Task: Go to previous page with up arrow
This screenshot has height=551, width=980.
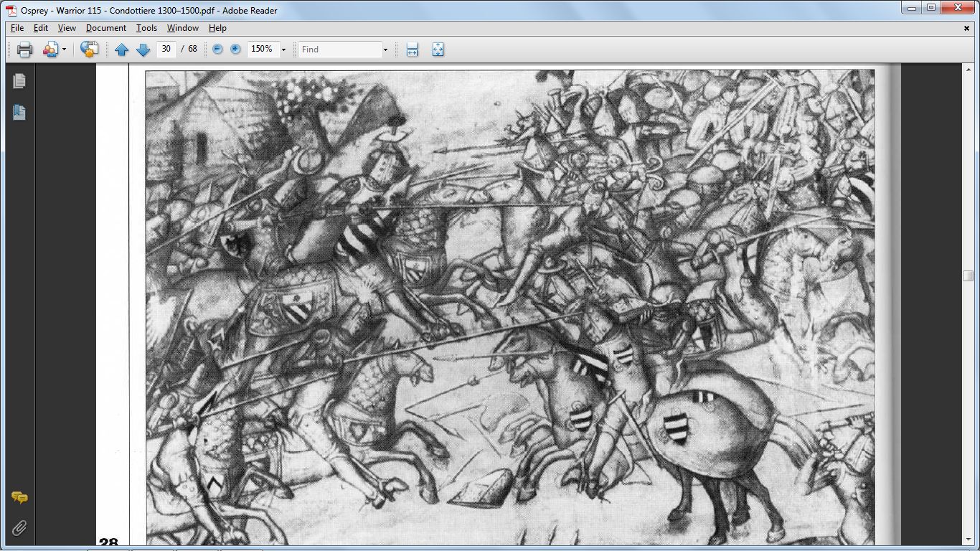Action: click(121, 50)
